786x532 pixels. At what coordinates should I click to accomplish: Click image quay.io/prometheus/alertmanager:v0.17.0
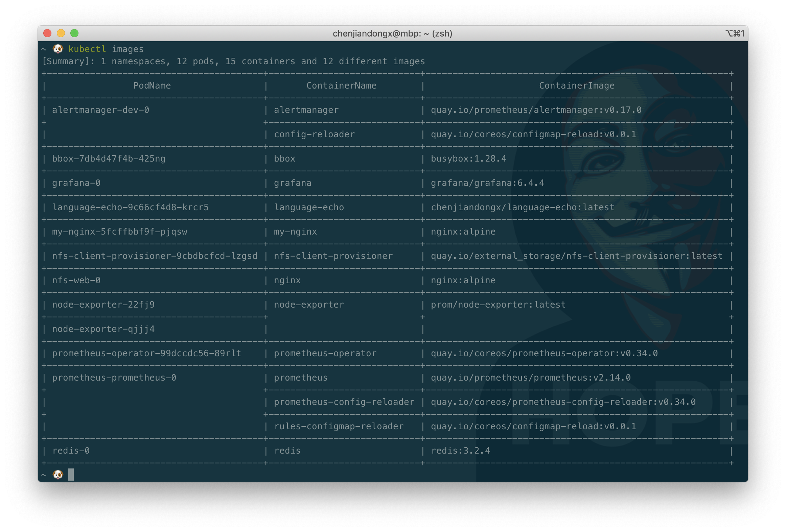click(536, 110)
